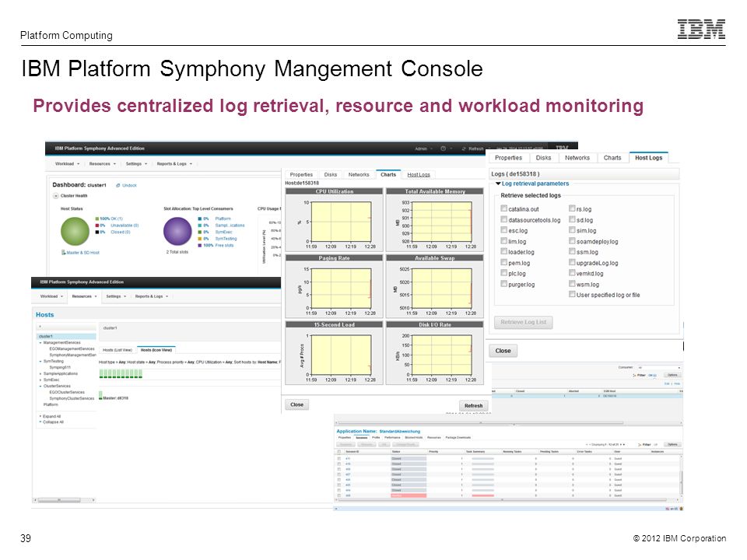The width and height of the screenshot is (747, 560).
Task: Click the first green host icon in the row
Action: tap(101, 374)
